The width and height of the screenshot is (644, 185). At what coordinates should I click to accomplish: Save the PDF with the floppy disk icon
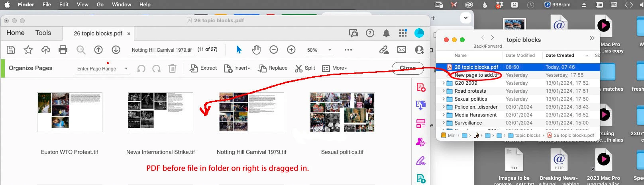[x=11, y=50]
